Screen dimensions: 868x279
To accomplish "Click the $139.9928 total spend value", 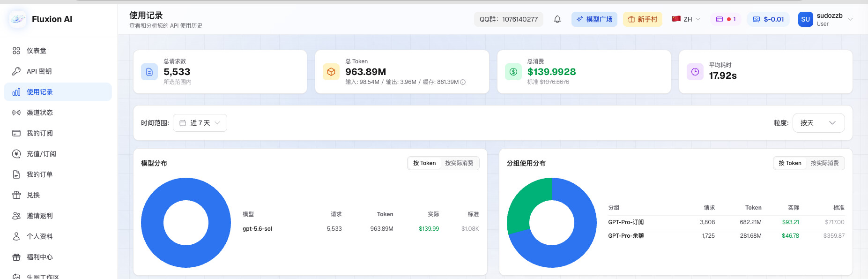I will pyautogui.click(x=551, y=72).
